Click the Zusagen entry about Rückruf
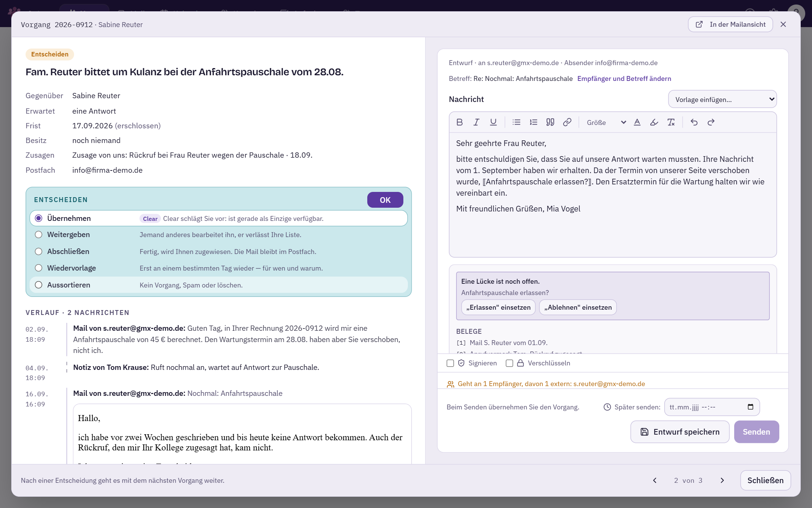Image resolution: width=812 pixels, height=508 pixels. (192, 155)
